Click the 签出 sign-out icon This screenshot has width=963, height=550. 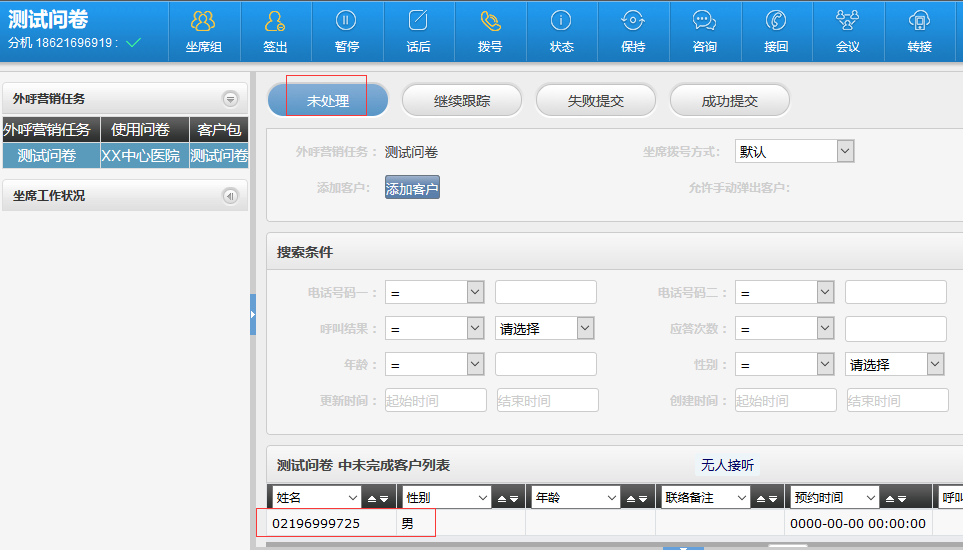coord(275,21)
